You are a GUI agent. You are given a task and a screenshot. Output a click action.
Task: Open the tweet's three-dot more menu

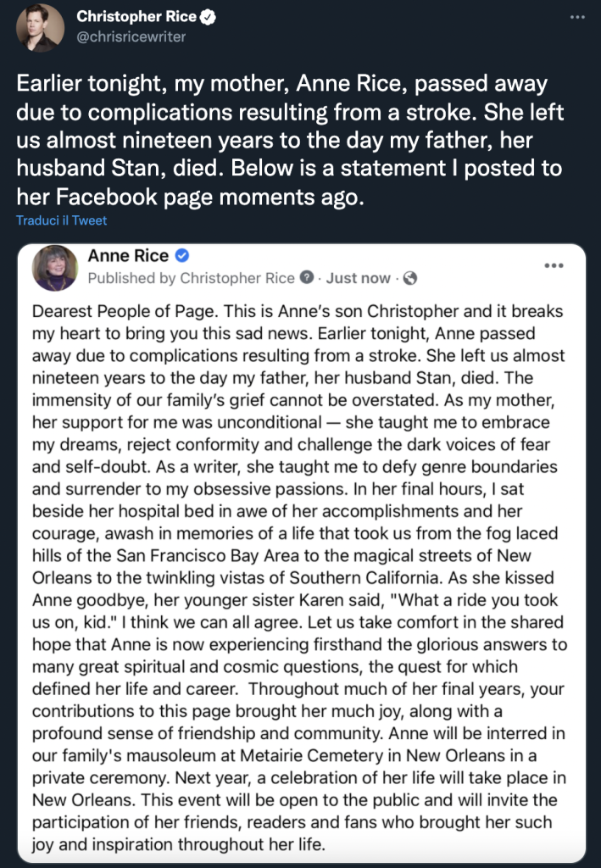click(577, 17)
